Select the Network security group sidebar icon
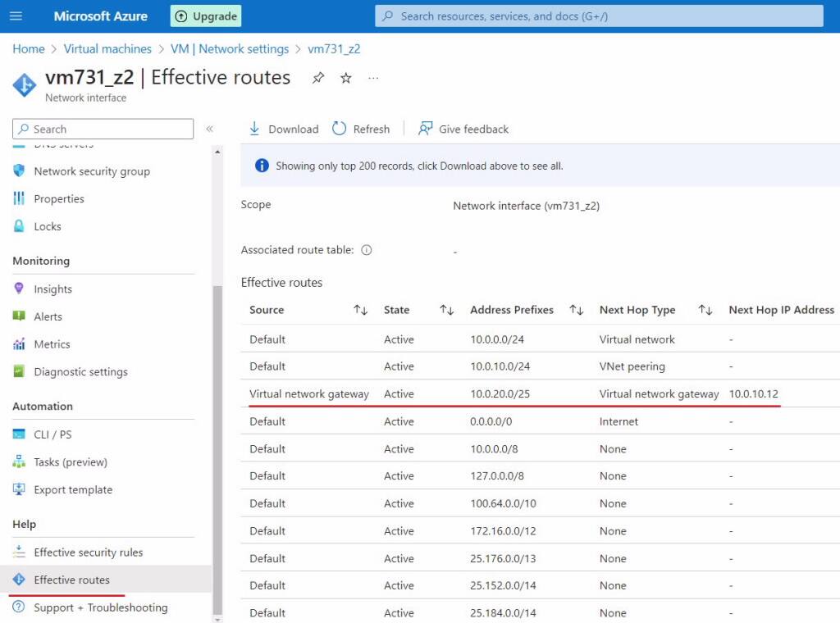Screen dimensions: 840x623 coord(18,171)
